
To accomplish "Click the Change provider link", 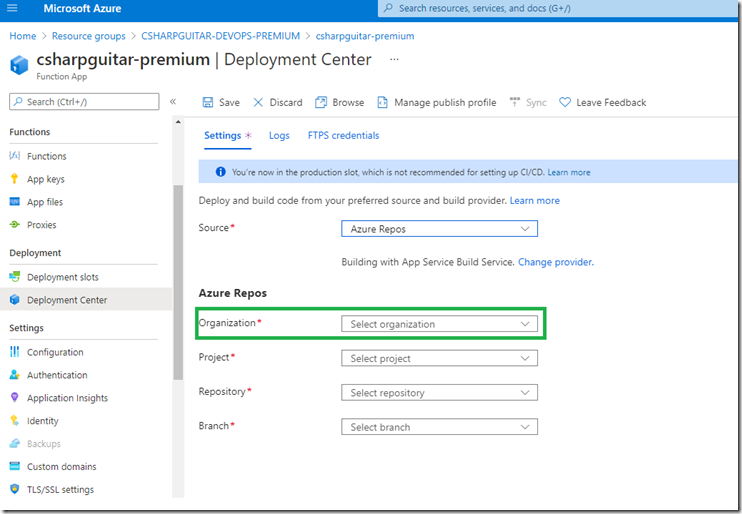I will pyautogui.click(x=556, y=262).
